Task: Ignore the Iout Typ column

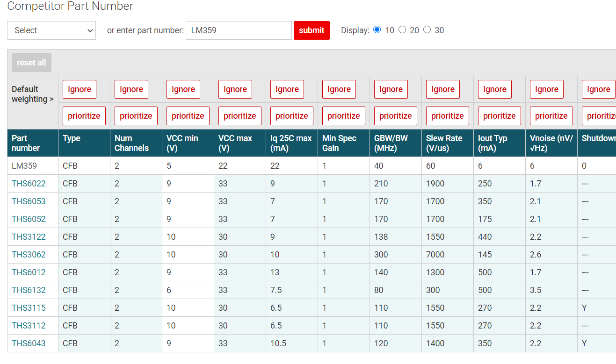Action: tap(495, 89)
